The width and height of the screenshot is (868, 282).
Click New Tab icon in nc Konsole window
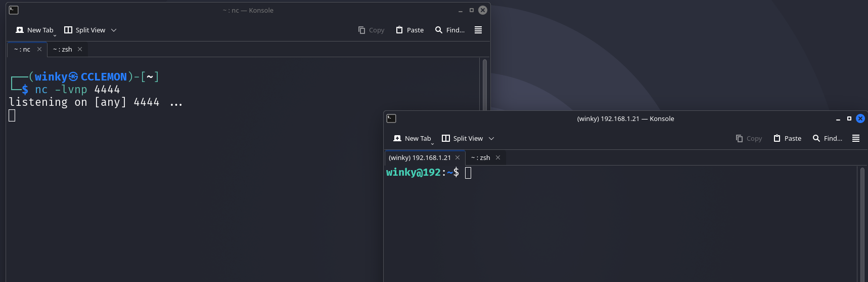(x=20, y=30)
